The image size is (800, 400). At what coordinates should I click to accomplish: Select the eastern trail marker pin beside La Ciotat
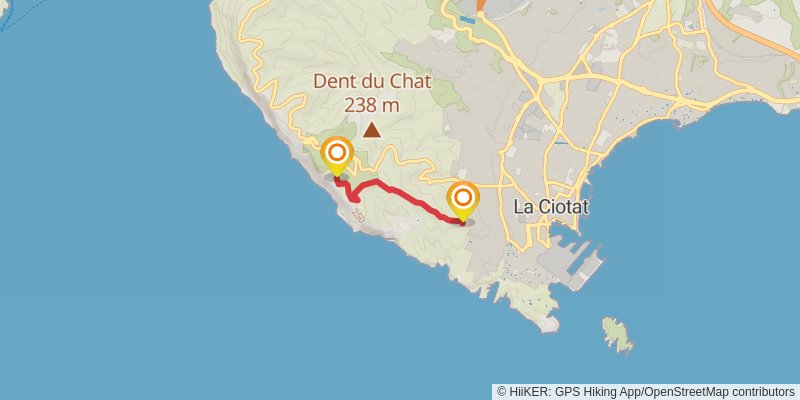click(463, 200)
